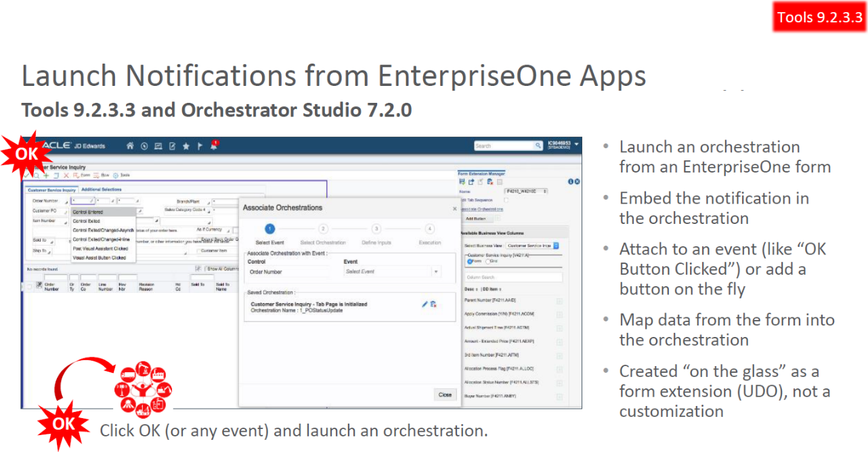Image resolution: width=868 pixels, height=452 pixels.
Task: Click the Column Search input field
Action: tap(514, 277)
